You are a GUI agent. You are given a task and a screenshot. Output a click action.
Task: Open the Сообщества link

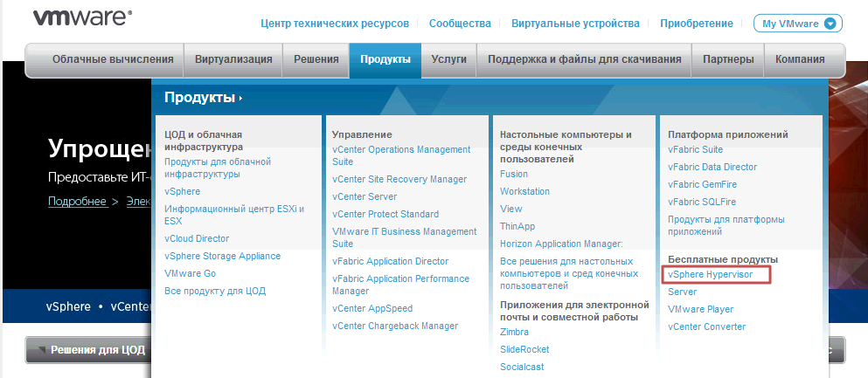[x=460, y=24]
